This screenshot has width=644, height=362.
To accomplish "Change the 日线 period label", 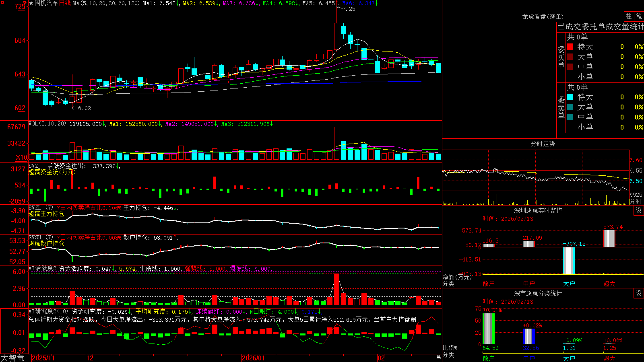I will (65, 3).
